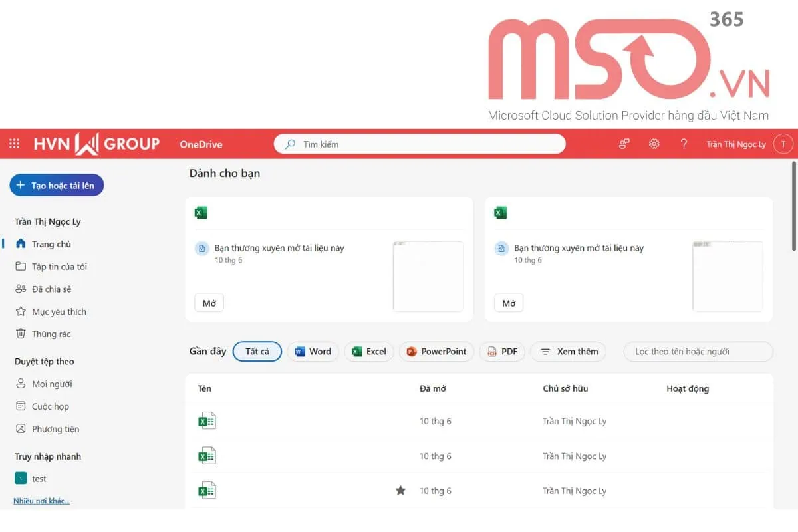Click the settings gear icon
This screenshot has width=798, height=532.
click(654, 144)
